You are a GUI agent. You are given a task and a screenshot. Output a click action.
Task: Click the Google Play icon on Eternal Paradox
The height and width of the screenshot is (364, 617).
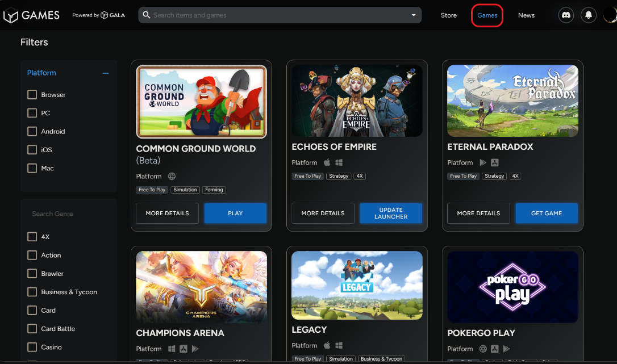(483, 162)
